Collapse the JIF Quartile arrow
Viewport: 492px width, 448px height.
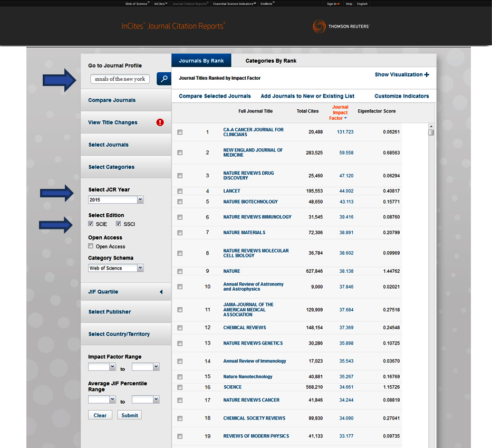click(x=161, y=292)
